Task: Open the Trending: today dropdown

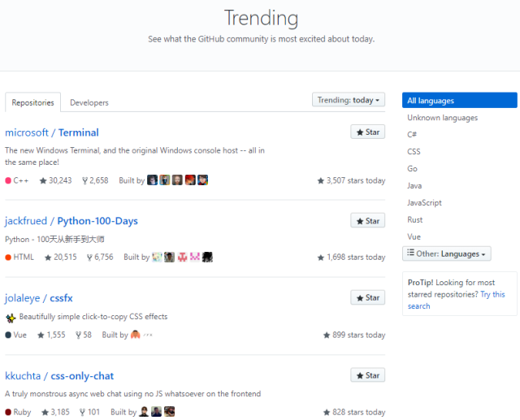Action: [x=349, y=100]
